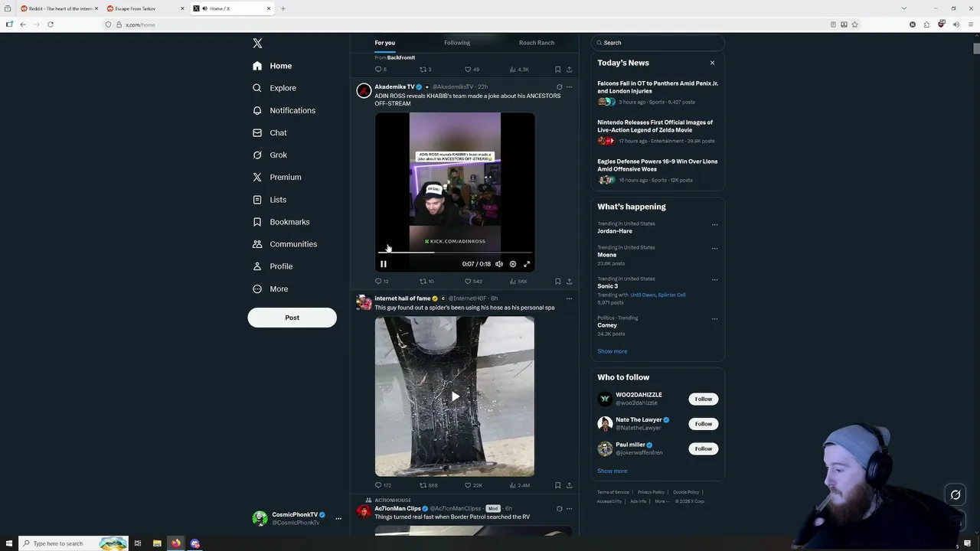980x551 pixels.
Task: Bookmark the internet hall of fame post
Action: tap(557, 485)
